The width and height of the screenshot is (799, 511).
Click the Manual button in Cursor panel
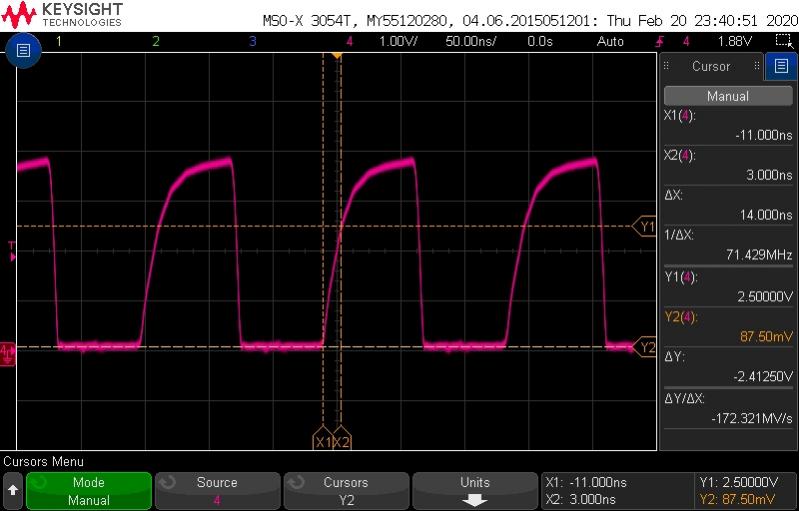pos(727,97)
